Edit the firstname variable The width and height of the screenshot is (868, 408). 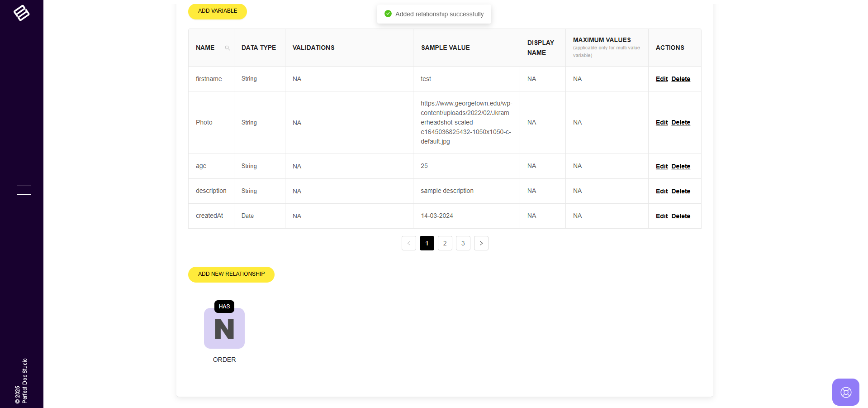[661, 79]
